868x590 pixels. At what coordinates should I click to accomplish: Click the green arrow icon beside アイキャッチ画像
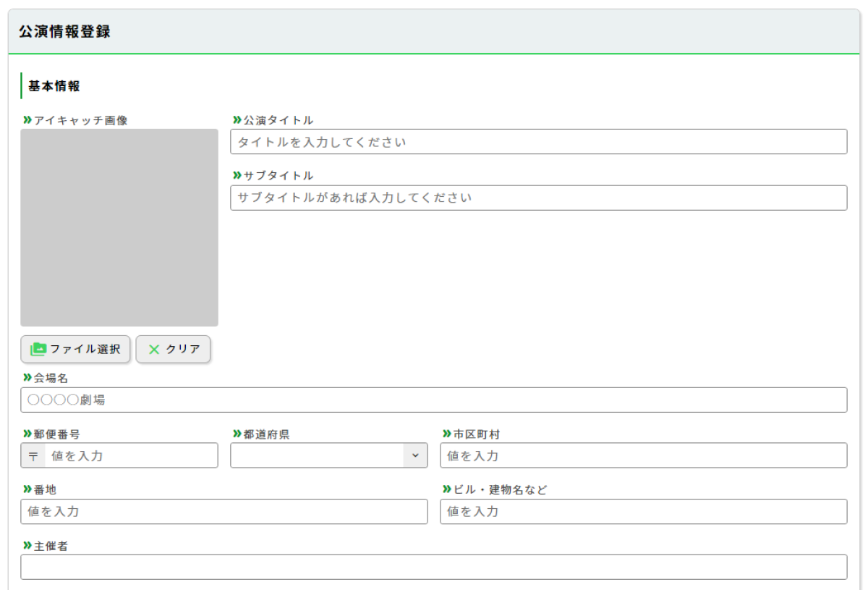click(27, 120)
